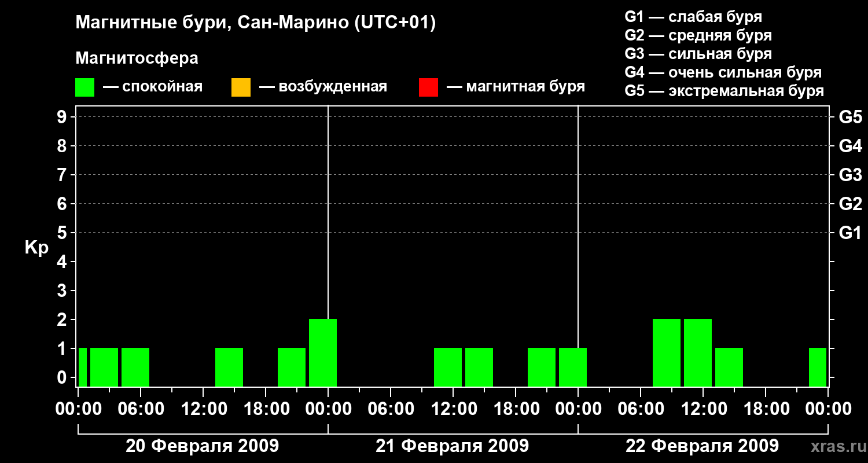Click the right-axis 'G4' storm level label

pyautogui.click(x=850, y=146)
